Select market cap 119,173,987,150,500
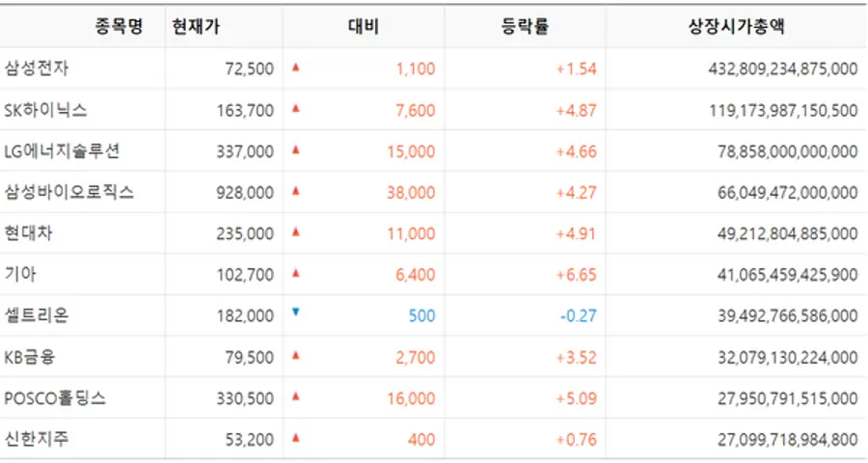The width and height of the screenshot is (868, 463). 784,110
